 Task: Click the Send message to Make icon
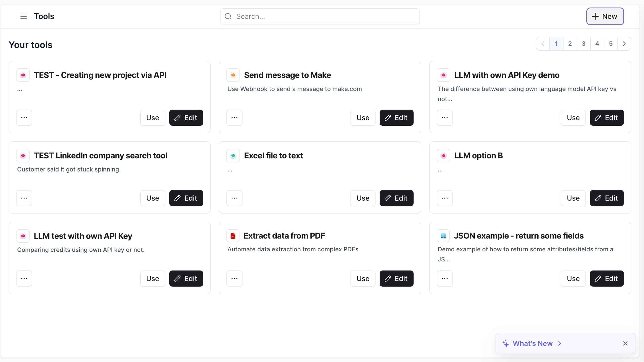point(233,75)
